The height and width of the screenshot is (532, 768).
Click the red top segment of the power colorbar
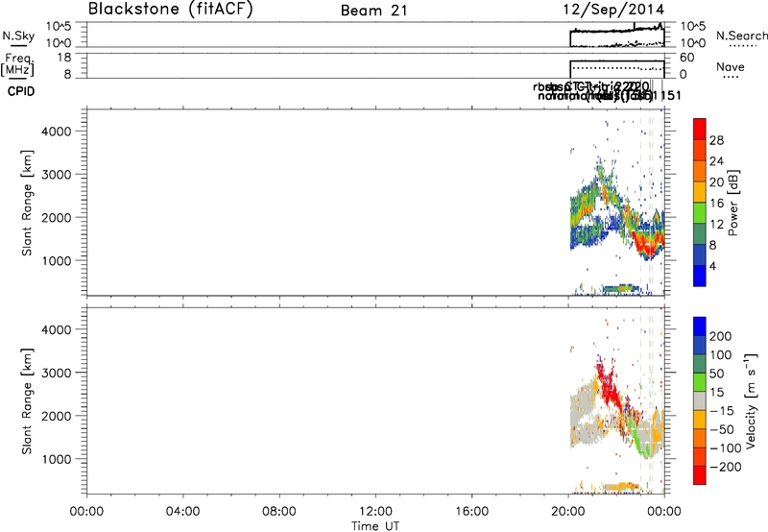pyautogui.click(x=700, y=129)
